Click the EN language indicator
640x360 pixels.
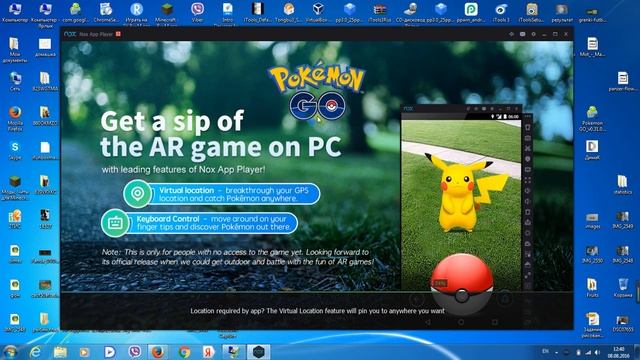[x=545, y=351]
